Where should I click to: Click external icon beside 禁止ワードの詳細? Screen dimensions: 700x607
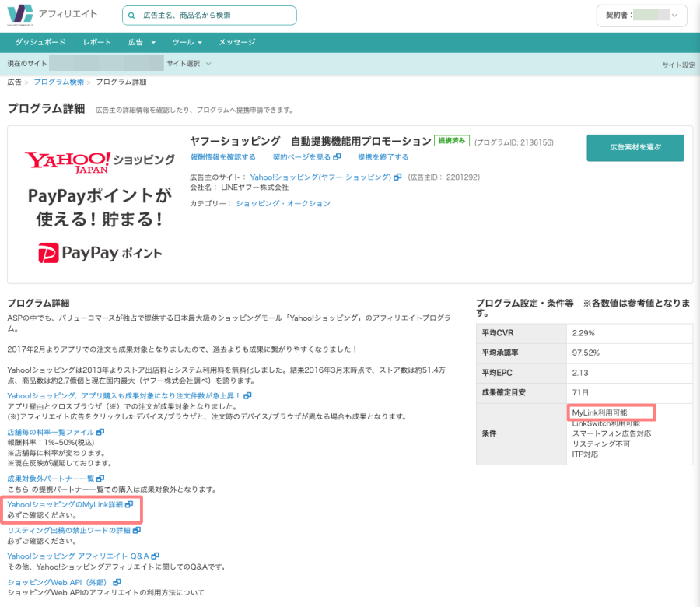pyautogui.click(x=137, y=530)
